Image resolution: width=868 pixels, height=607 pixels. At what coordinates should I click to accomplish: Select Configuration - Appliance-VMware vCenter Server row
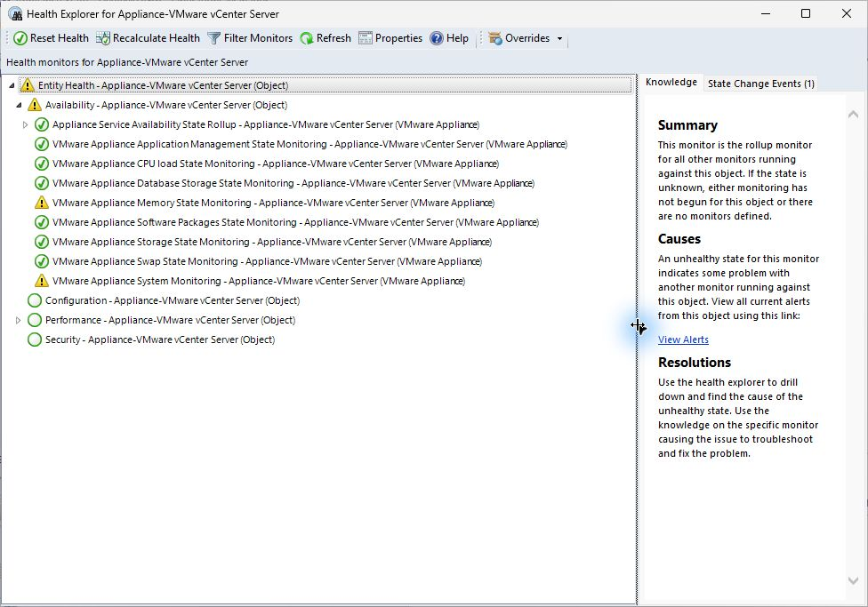point(173,300)
